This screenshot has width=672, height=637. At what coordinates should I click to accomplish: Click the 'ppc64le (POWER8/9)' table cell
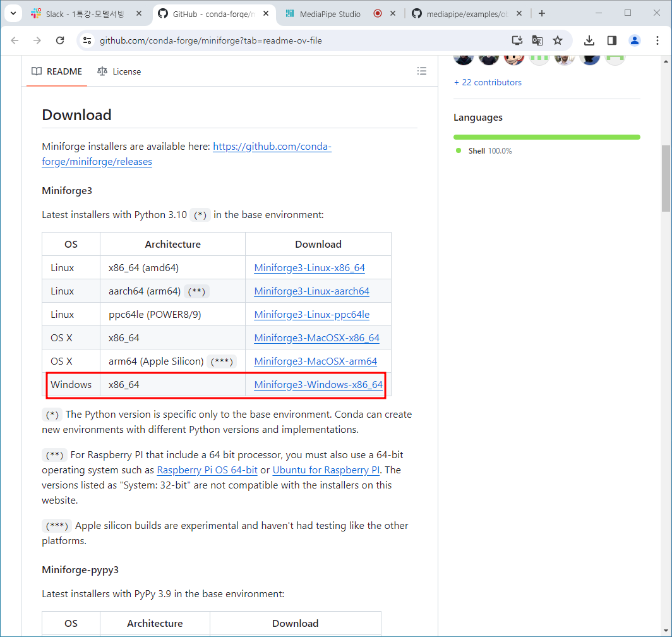point(172,315)
